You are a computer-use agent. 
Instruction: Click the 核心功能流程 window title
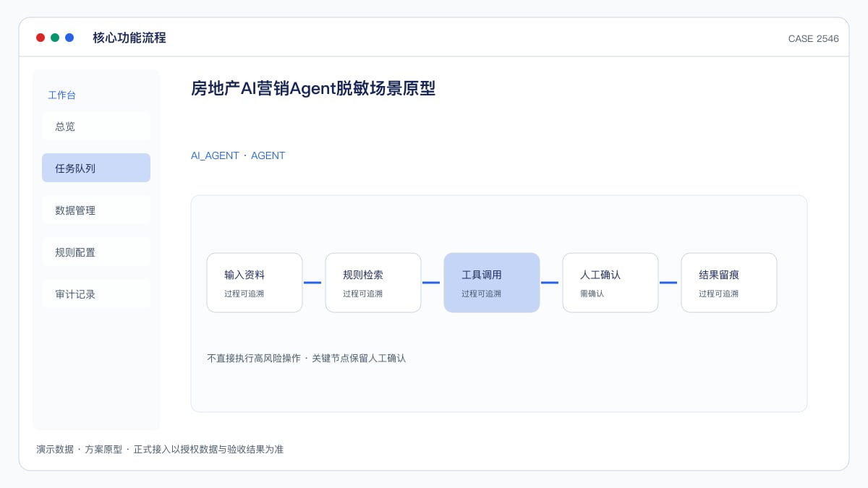pos(129,38)
